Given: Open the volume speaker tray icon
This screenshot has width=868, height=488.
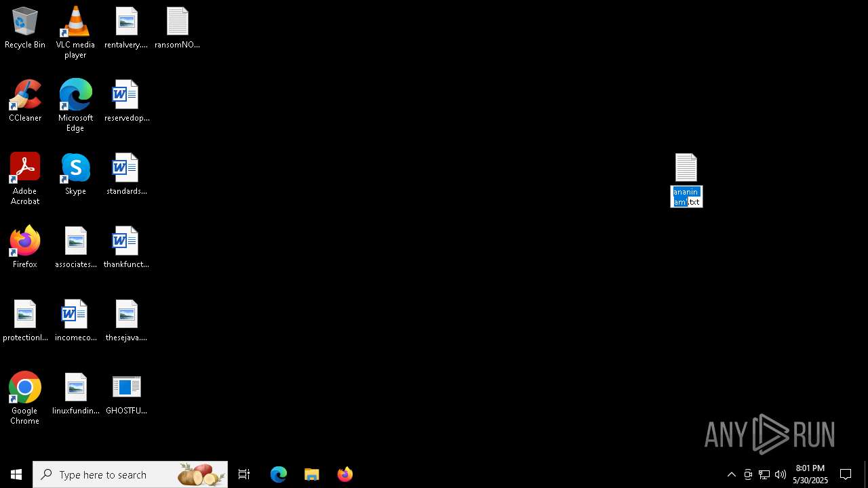Looking at the screenshot, I should pyautogui.click(x=781, y=474).
